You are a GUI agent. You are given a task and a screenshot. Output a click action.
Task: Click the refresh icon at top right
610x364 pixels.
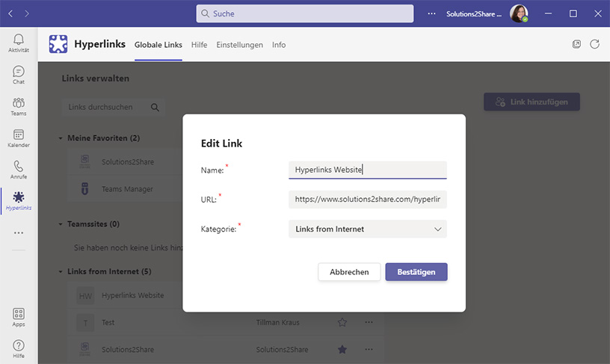pos(595,44)
